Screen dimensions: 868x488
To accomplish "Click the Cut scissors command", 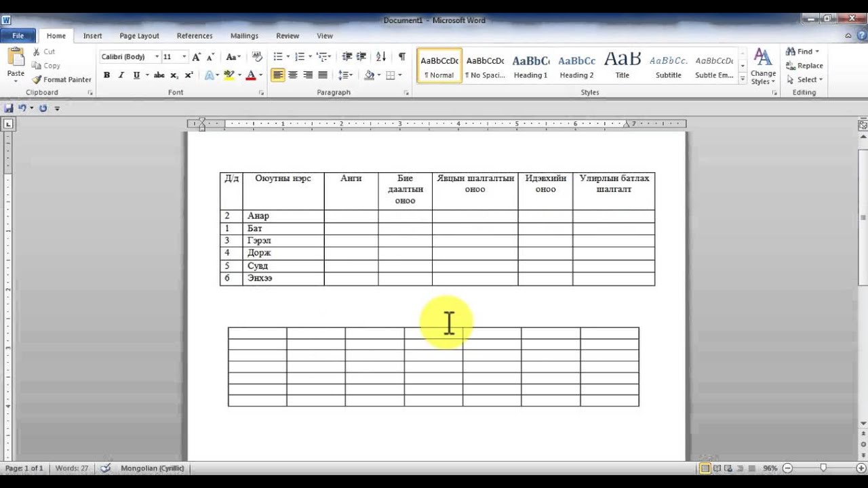I will (44, 52).
